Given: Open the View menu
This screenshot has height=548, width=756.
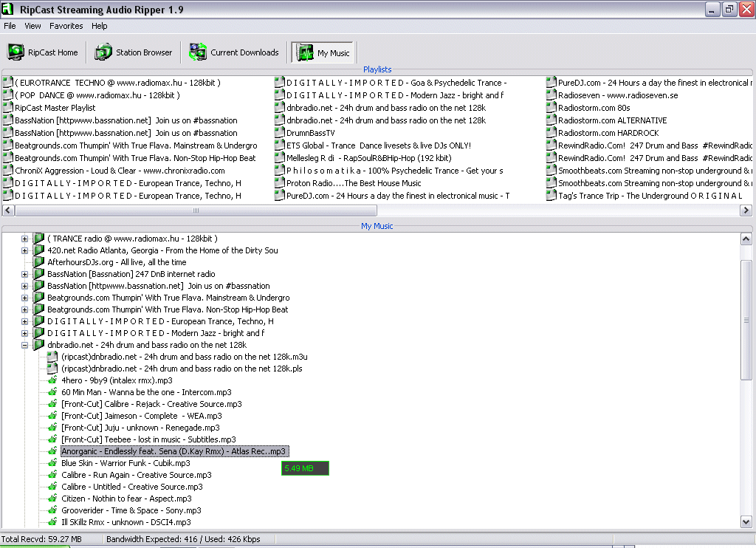Looking at the screenshot, I should [32, 26].
